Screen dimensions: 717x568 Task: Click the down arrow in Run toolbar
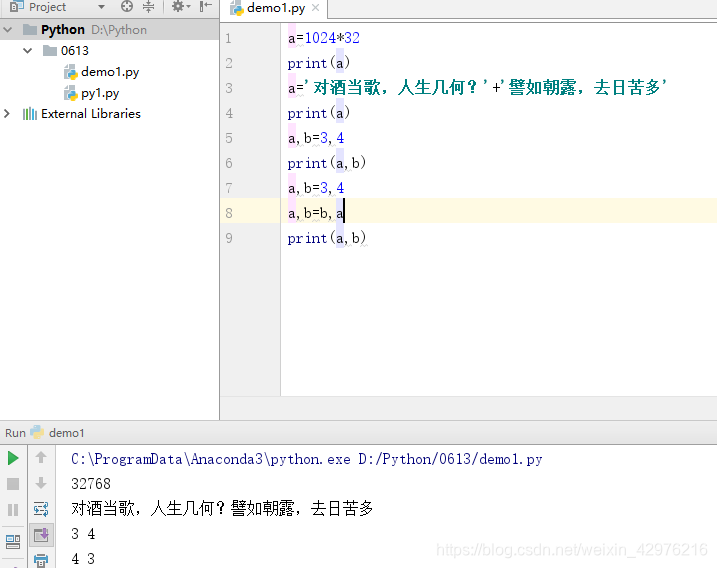[x=41, y=483]
